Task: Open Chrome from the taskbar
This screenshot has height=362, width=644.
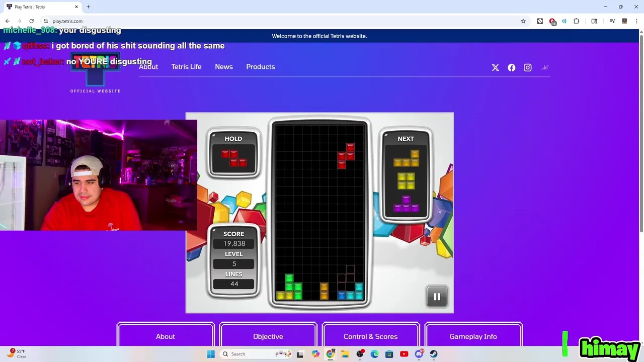Action: pyautogui.click(x=330, y=354)
